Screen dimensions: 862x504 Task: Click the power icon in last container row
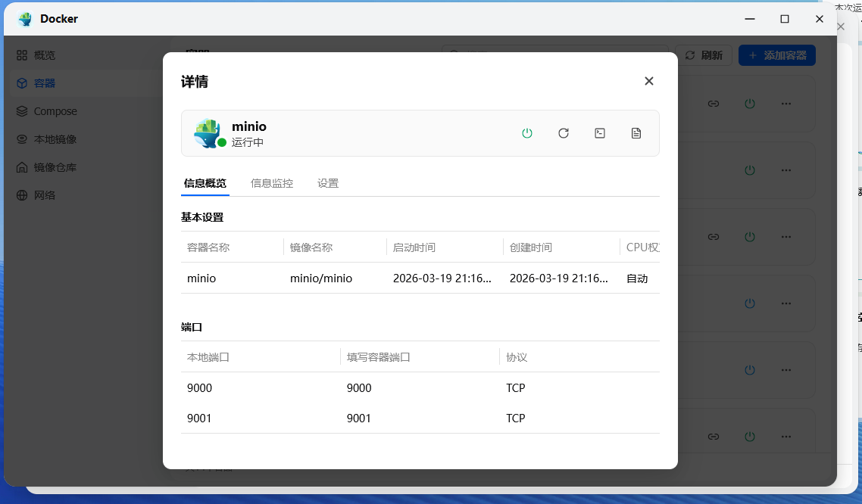[x=750, y=437]
